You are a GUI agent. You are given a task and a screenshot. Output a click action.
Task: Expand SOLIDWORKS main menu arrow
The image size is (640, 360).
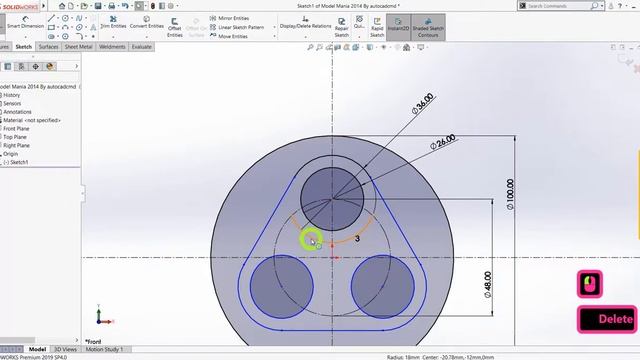pos(43,6)
